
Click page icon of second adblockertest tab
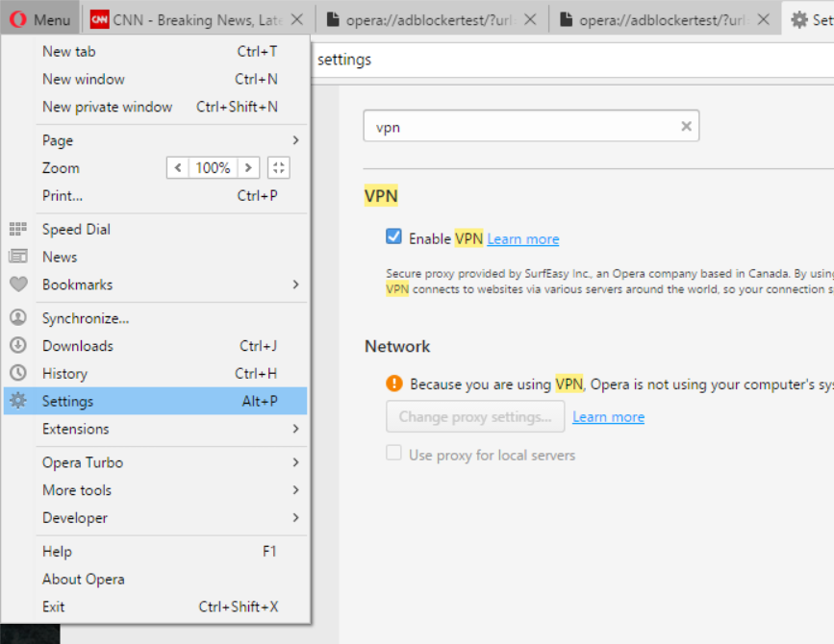[566, 19]
